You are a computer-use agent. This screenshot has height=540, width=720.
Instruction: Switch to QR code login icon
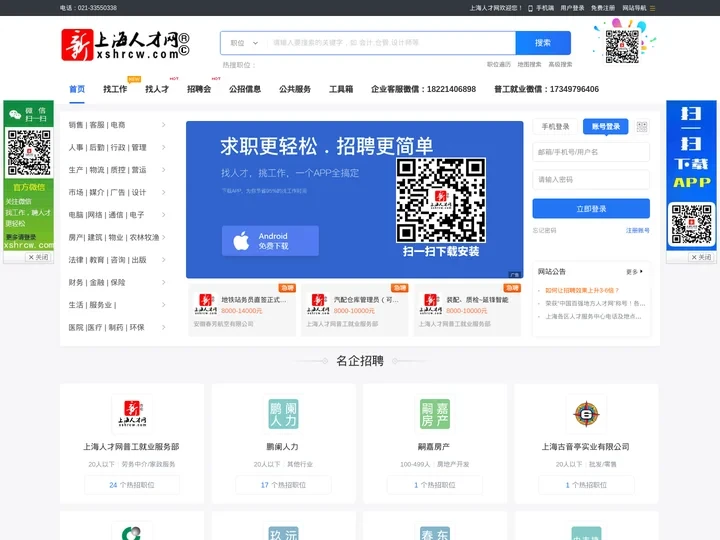click(x=642, y=127)
